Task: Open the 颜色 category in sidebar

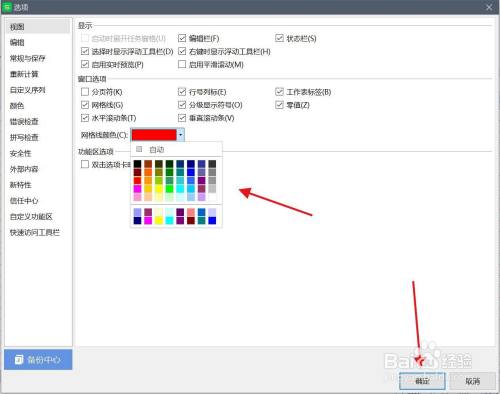Action: click(x=17, y=106)
